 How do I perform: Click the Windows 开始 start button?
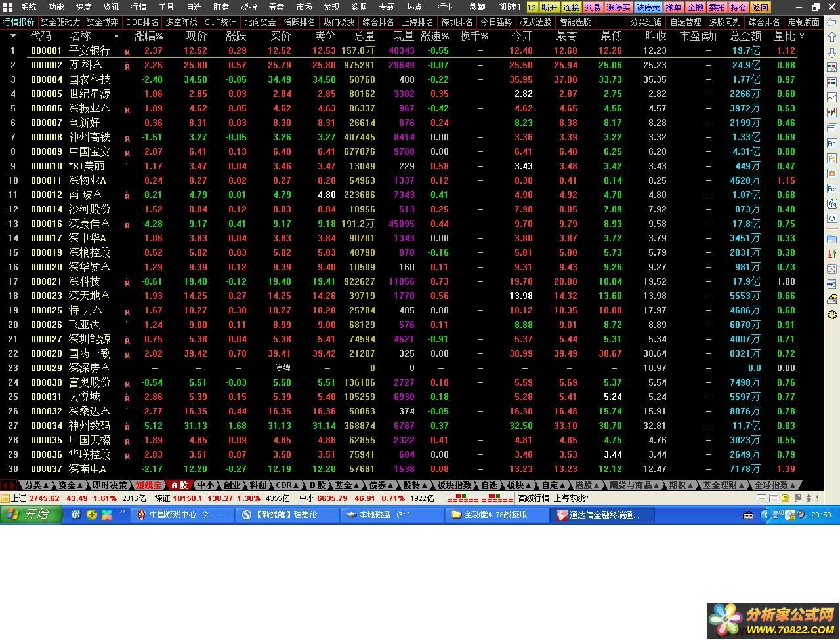pos(31,515)
